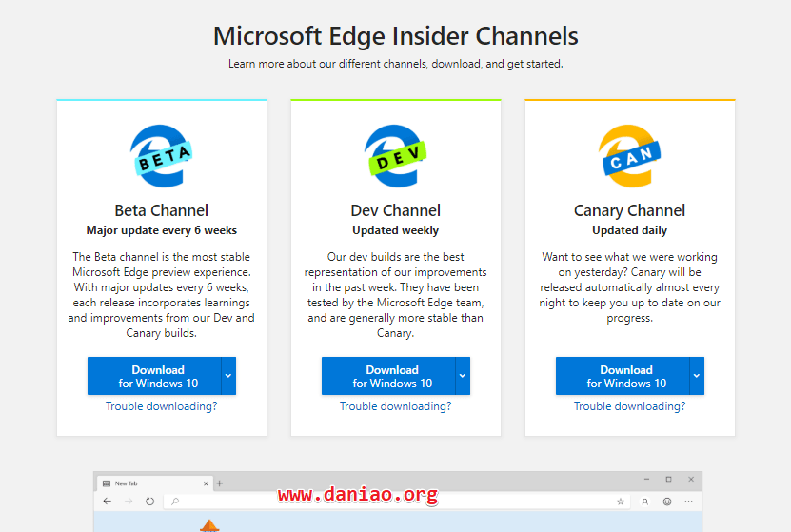This screenshot has height=532, width=791.
Task: Click the Dev channel Edge logo
Action: pyautogui.click(x=396, y=156)
